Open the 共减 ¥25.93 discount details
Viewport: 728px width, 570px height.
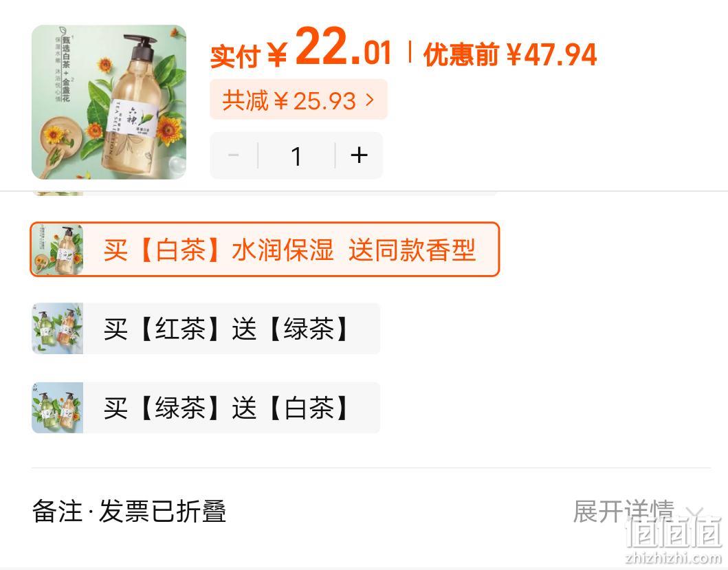tap(298, 100)
